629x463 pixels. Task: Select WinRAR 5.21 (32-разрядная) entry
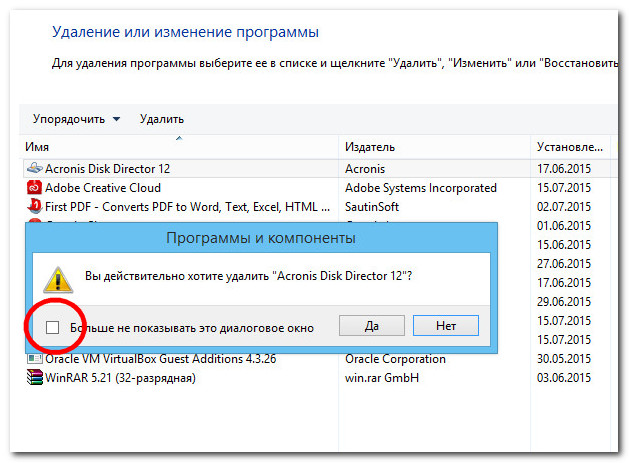click(x=120, y=378)
